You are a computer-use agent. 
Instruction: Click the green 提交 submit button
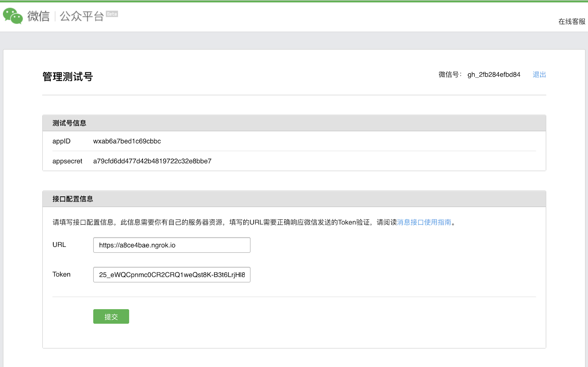click(x=111, y=317)
